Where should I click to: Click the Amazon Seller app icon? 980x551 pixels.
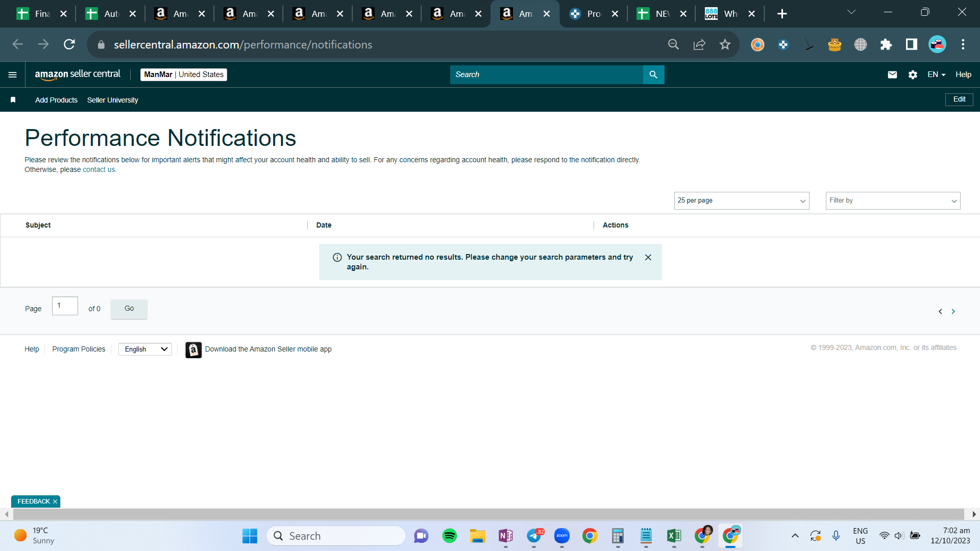click(193, 349)
